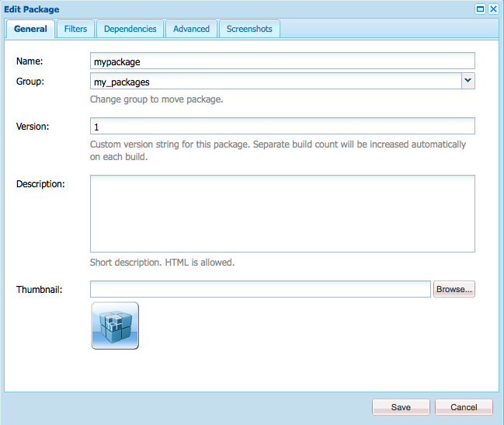
Task: Switch to the Advanced tab
Action: click(191, 29)
